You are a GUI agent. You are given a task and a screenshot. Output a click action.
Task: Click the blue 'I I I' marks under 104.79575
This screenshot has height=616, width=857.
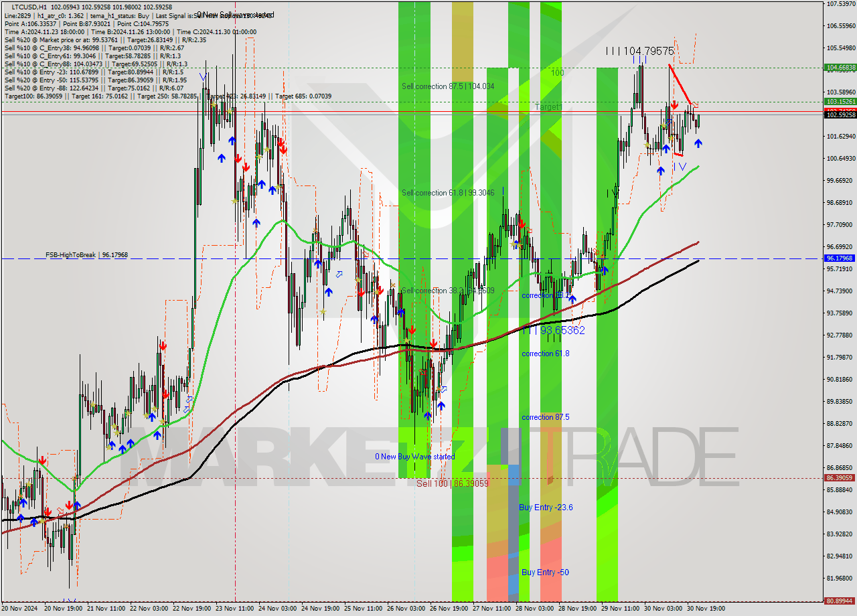[639, 60]
